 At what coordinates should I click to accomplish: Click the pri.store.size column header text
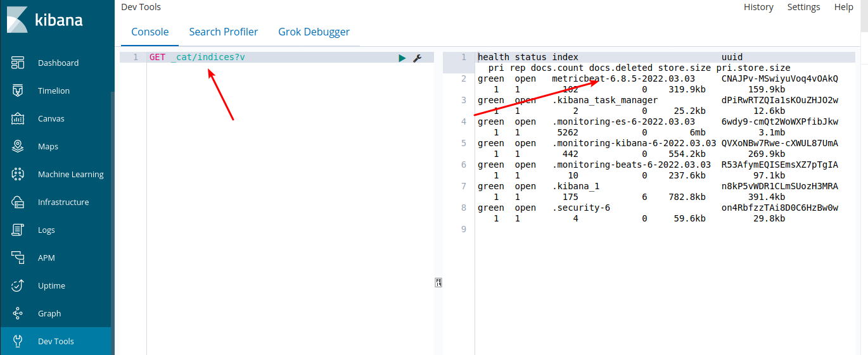coord(753,68)
